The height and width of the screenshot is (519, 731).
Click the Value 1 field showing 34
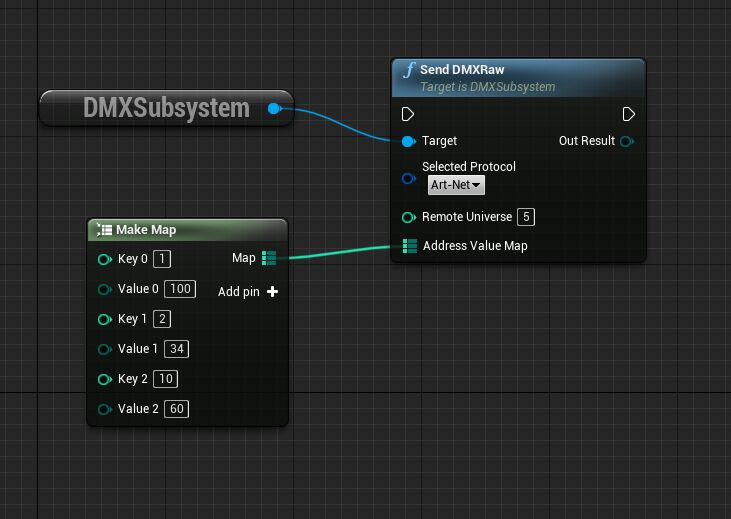(177, 349)
